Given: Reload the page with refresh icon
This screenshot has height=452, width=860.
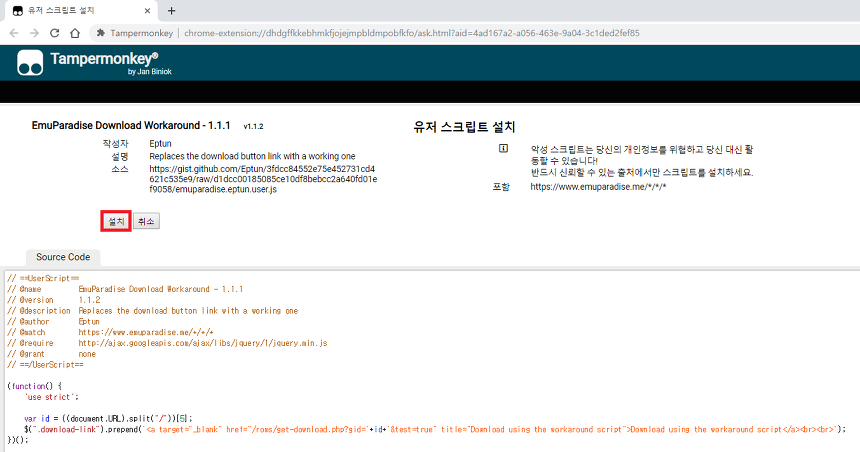Looking at the screenshot, I should tap(54, 33).
